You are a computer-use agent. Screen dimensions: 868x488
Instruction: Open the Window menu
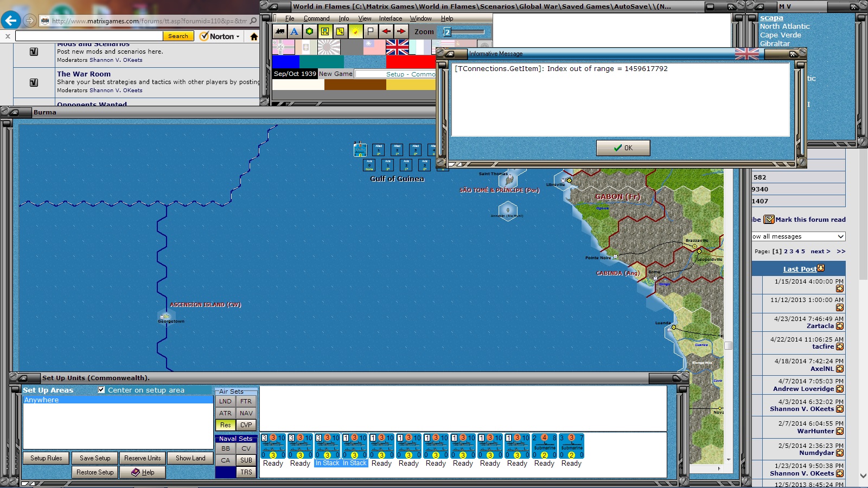[421, 18]
